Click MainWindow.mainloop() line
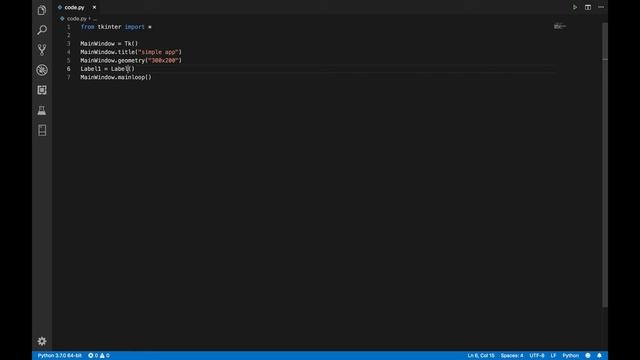Viewport: 640px width, 360px height. point(116,77)
